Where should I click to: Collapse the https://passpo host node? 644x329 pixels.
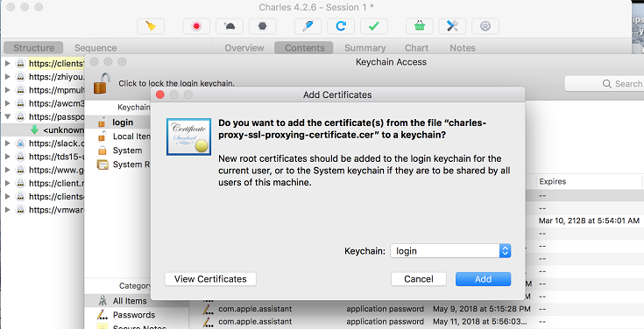(7, 116)
